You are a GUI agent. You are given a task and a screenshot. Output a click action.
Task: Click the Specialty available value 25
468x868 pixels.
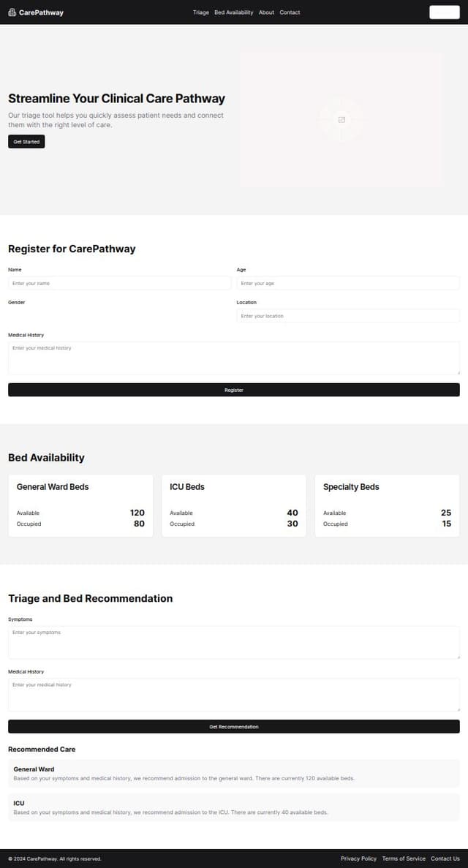coord(446,513)
